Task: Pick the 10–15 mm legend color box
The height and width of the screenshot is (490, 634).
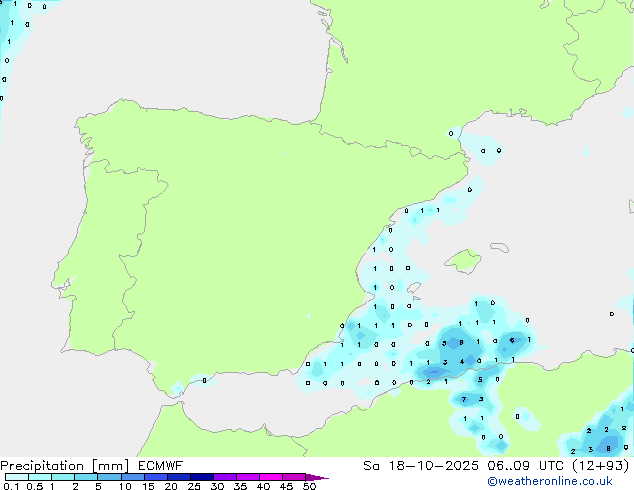Action: [x=132, y=477]
